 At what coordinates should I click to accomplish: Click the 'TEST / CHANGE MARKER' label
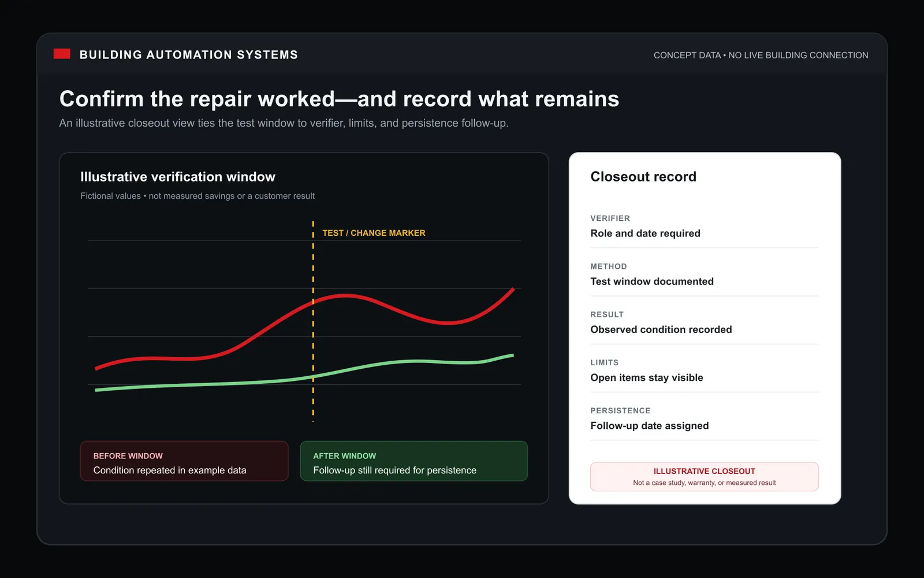[374, 233]
